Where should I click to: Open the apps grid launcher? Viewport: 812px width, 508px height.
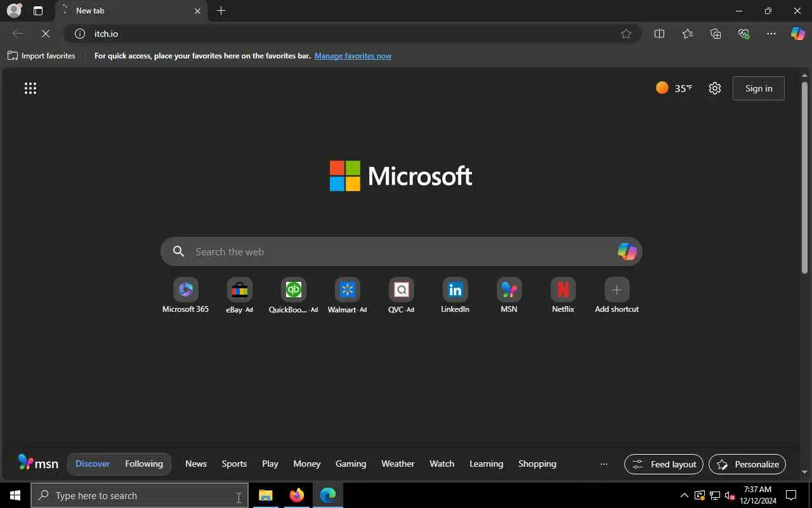click(30, 88)
